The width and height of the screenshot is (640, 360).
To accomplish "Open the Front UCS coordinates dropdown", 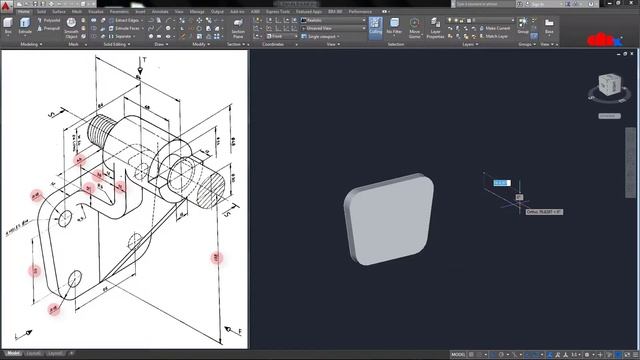I will [282, 36].
